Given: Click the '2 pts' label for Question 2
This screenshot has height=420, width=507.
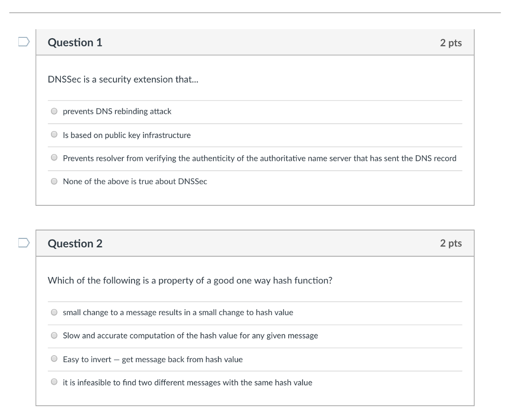Looking at the screenshot, I should click(x=451, y=243).
